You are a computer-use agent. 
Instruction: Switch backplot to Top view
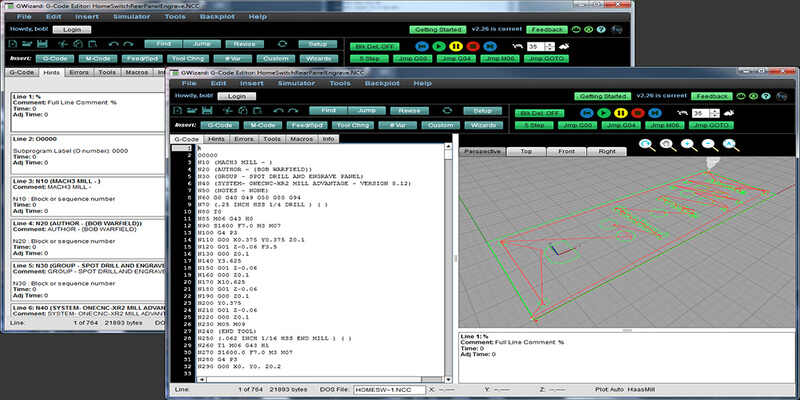(526, 150)
